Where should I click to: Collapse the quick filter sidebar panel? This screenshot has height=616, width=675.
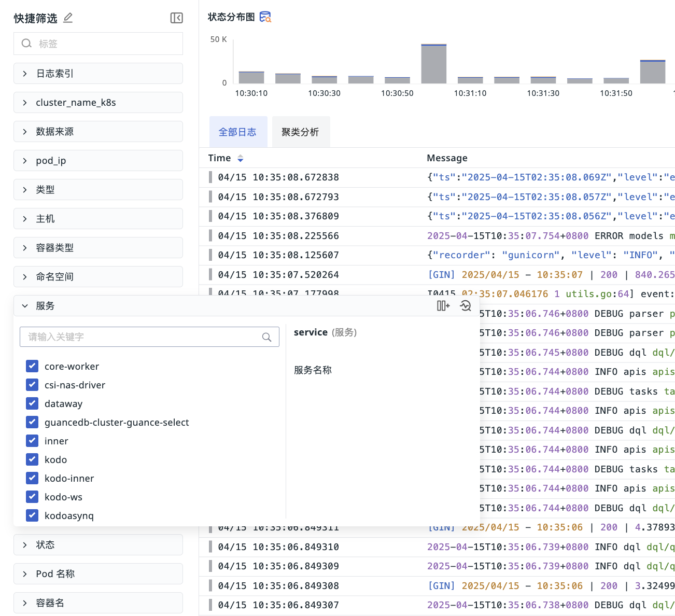[176, 18]
